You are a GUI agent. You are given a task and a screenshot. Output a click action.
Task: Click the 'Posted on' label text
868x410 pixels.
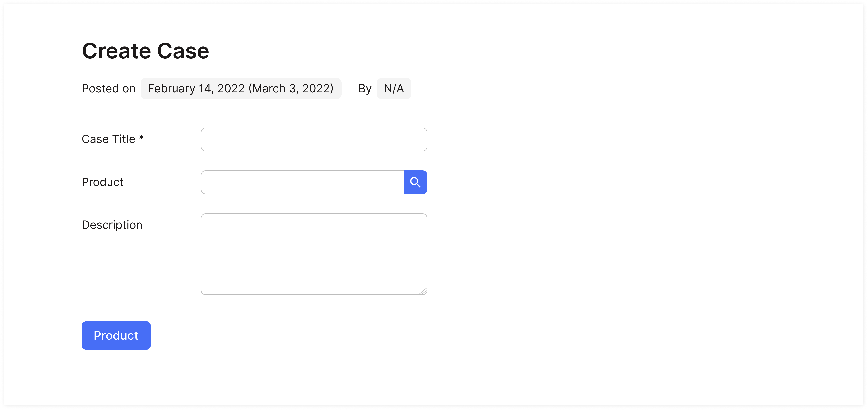(108, 88)
